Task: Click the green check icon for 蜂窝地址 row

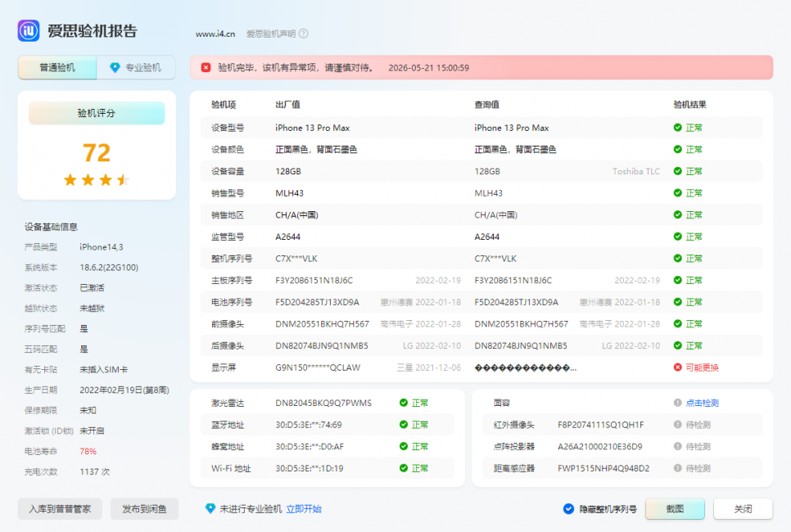Action: (404, 446)
